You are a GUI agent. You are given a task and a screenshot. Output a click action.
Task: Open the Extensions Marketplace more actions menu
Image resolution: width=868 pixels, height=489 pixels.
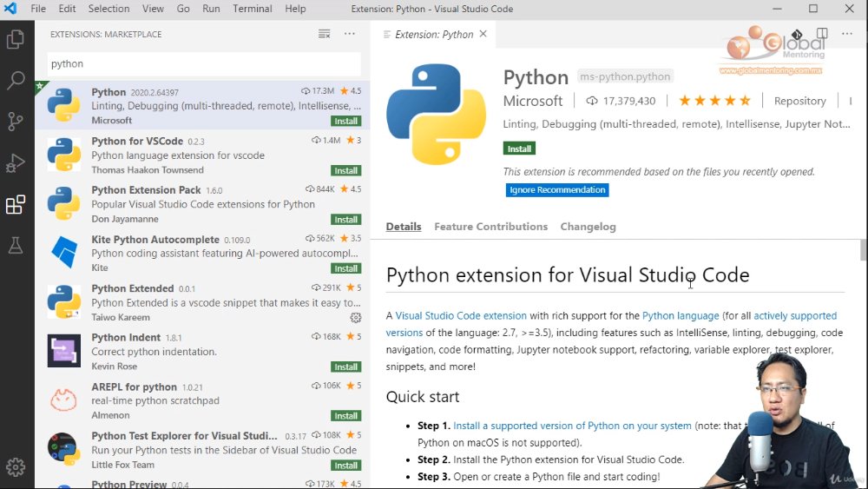tap(350, 35)
